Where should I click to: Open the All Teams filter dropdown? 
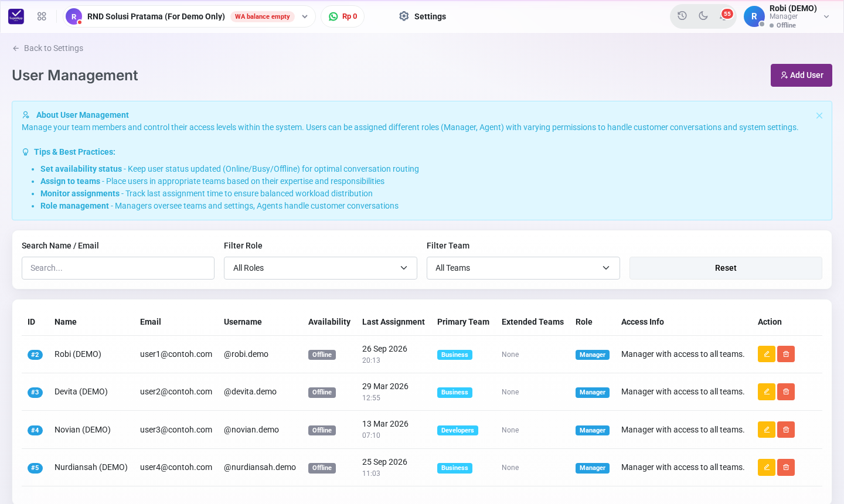coord(523,268)
